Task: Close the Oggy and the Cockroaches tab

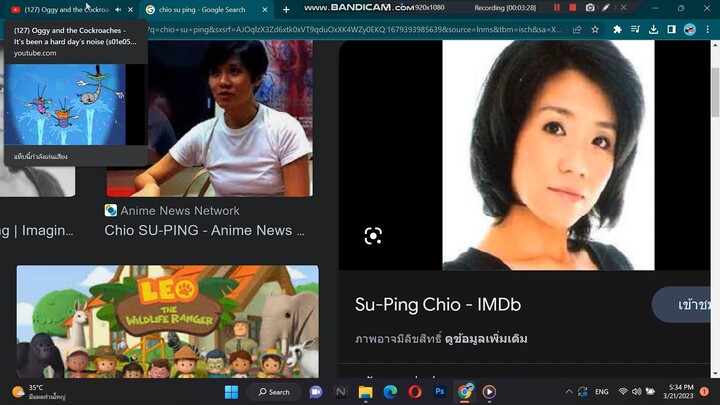Action: click(x=130, y=9)
